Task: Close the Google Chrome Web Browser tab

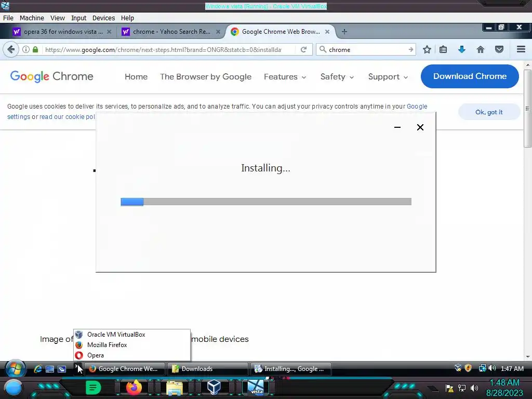Action: 327,32
